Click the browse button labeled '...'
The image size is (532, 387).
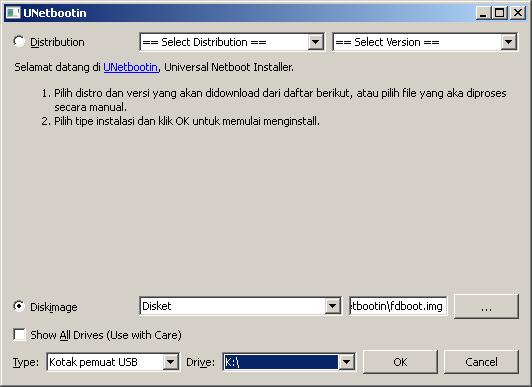pos(486,307)
